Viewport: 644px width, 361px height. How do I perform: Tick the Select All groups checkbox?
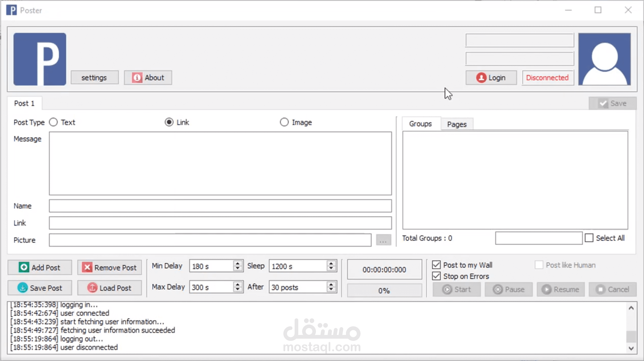pyautogui.click(x=589, y=238)
